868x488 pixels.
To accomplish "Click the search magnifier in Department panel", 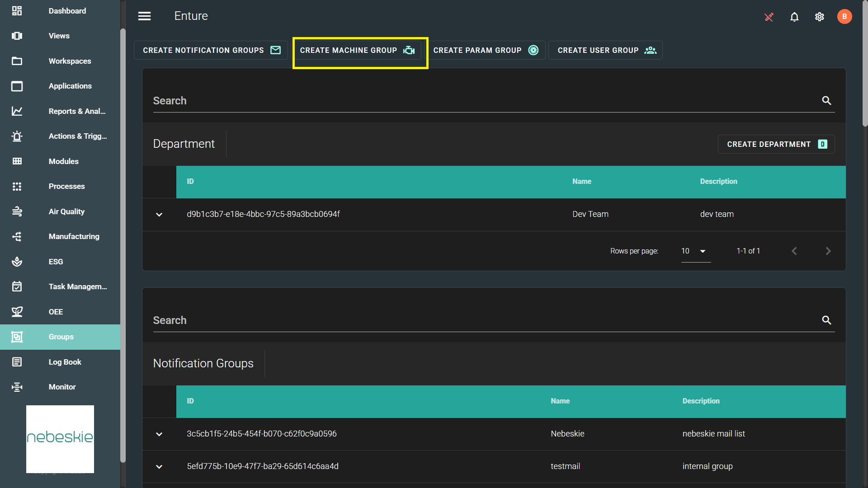I will (826, 101).
